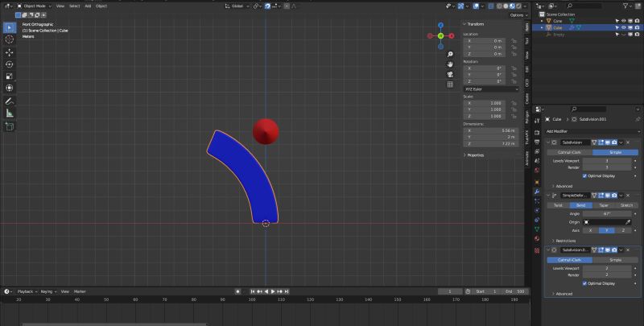The image size is (644, 326).
Task: Toggle Subdivision modifier render camera icon
Action: tap(614, 142)
